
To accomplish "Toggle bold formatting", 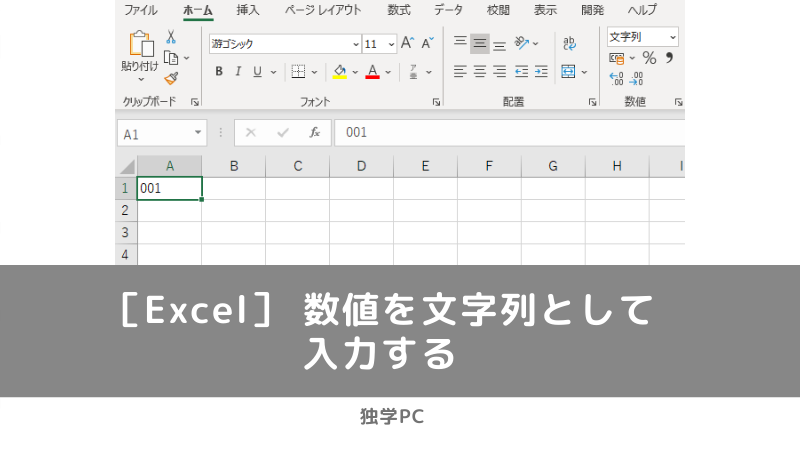I will click(219, 72).
